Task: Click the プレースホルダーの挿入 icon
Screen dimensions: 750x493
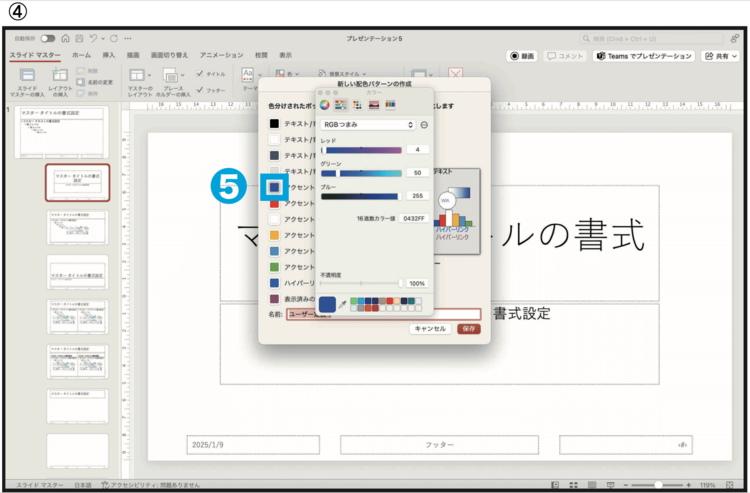Action: [170, 75]
